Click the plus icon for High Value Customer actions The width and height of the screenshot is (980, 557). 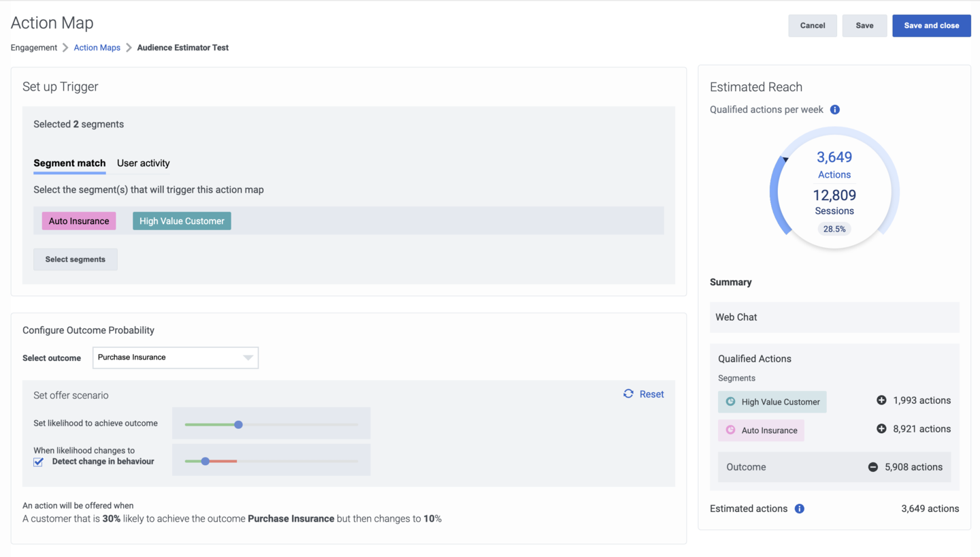click(881, 400)
